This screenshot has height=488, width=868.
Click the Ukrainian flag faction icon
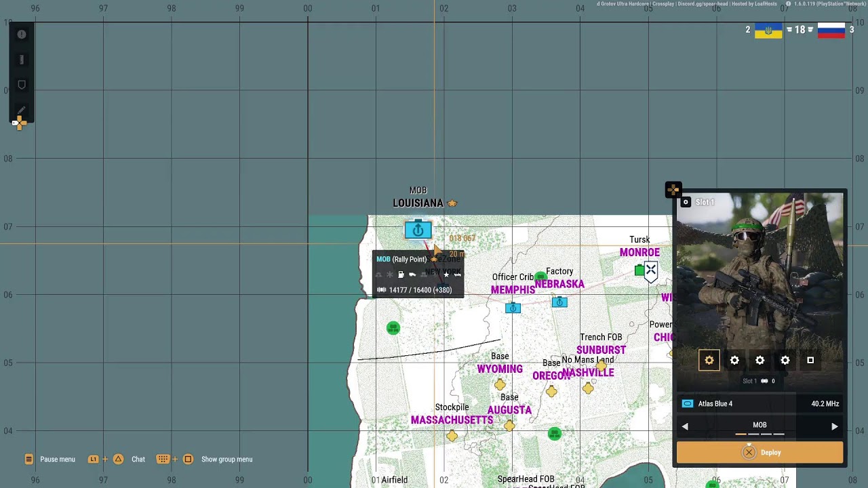coord(768,30)
